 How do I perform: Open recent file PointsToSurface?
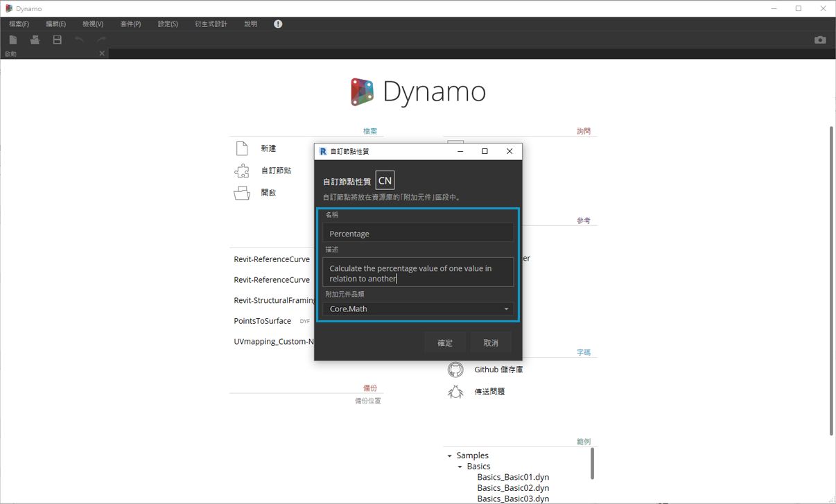[x=262, y=321]
